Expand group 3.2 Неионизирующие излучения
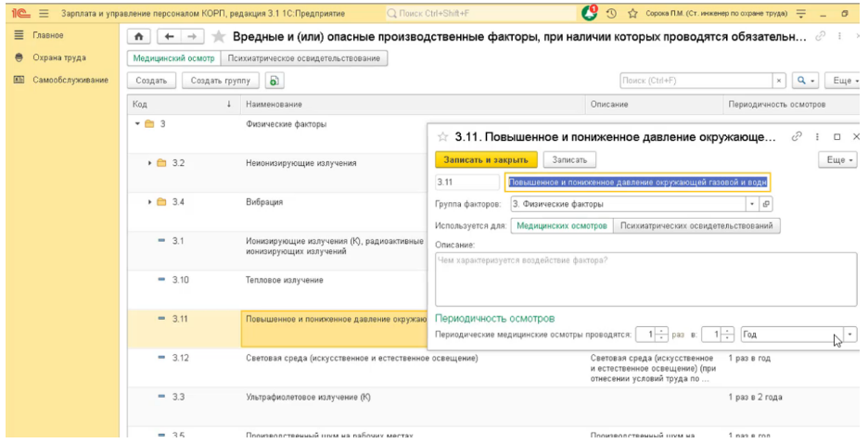Image resolution: width=868 pixels, height=443 pixels. (x=149, y=163)
